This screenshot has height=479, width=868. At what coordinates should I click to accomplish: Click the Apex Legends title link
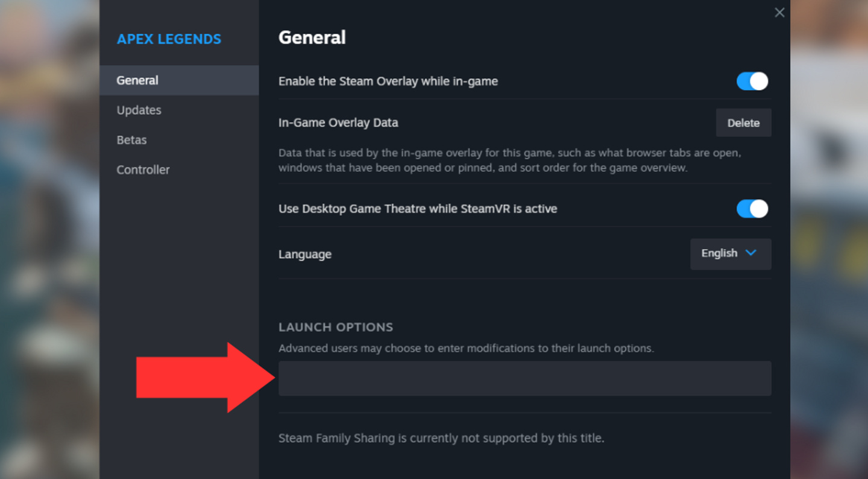[x=169, y=39]
